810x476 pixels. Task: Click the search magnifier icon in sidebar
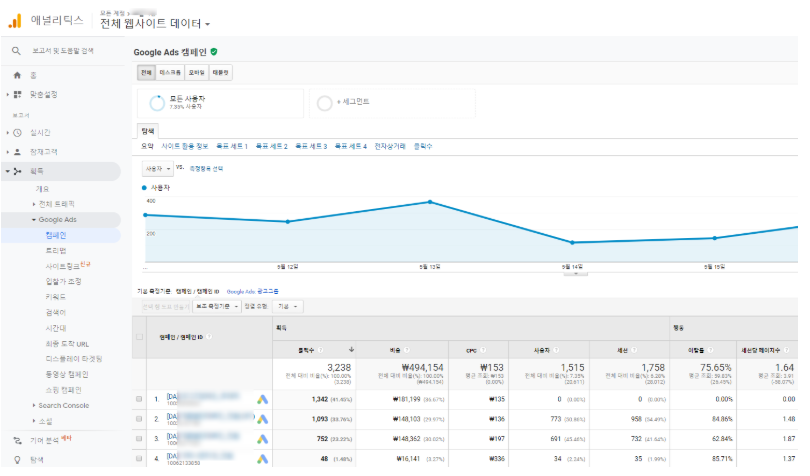point(17,51)
